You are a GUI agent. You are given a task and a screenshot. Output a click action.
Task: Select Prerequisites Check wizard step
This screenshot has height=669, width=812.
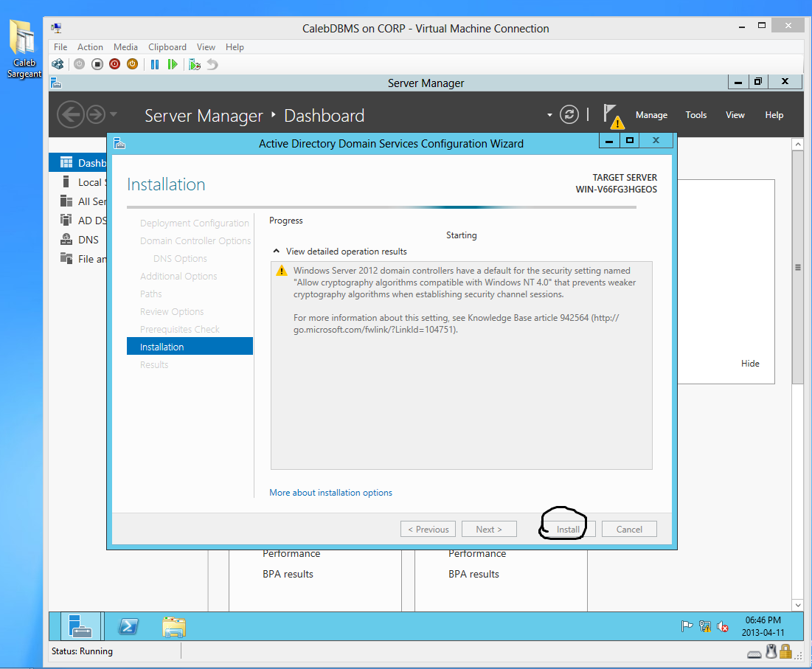(180, 329)
